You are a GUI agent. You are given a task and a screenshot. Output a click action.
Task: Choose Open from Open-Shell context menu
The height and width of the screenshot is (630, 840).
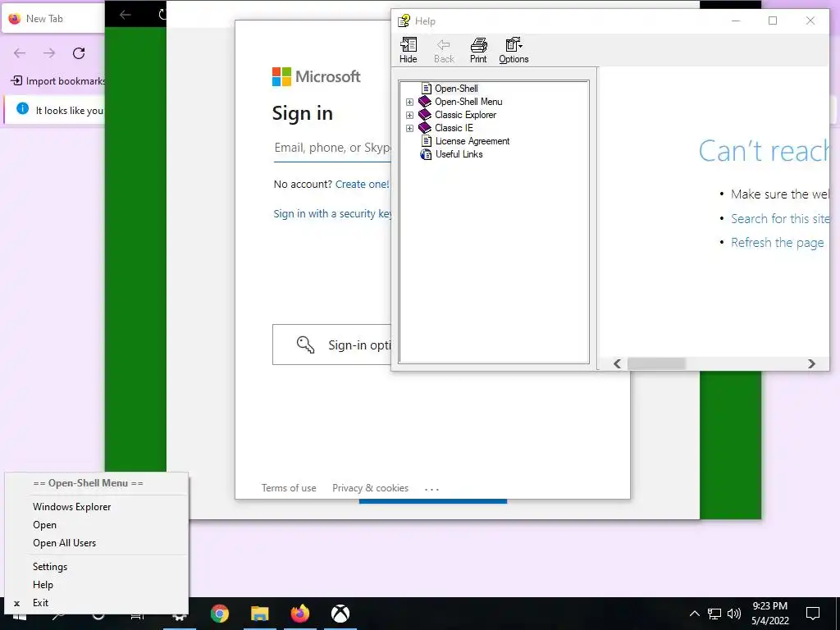97,525
